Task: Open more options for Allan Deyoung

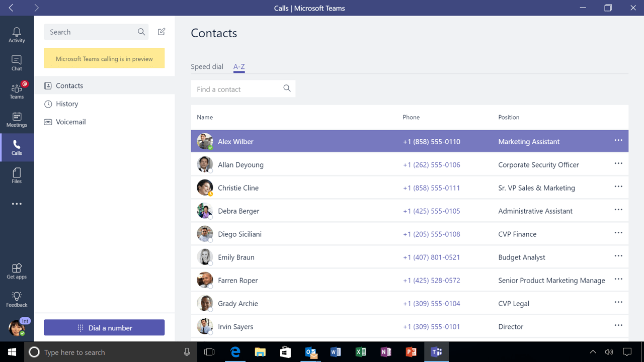Action: (618, 163)
